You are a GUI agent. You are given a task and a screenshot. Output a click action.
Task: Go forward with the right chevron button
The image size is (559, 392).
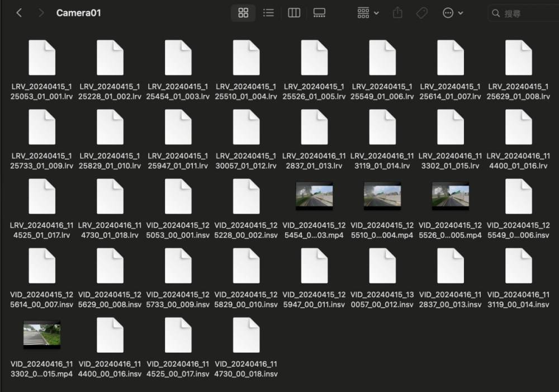pos(41,13)
